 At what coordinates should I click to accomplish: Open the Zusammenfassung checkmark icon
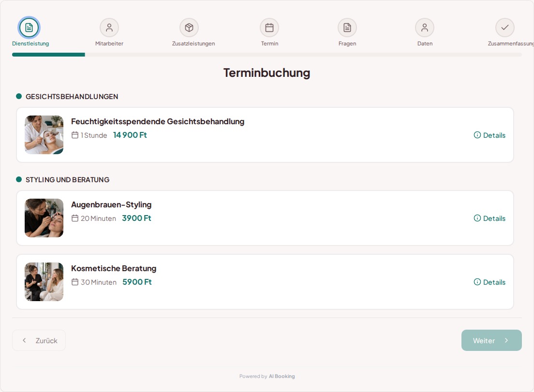(x=505, y=28)
